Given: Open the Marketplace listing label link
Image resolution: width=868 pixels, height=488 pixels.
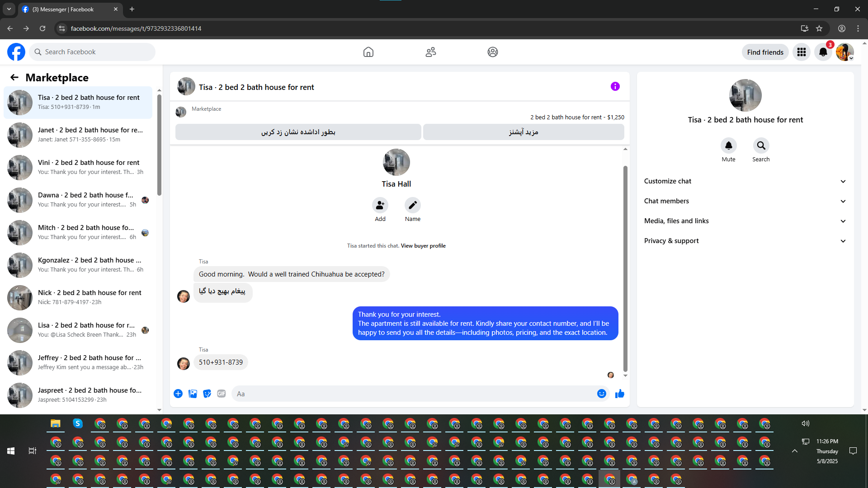Looking at the screenshot, I should point(206,109).
